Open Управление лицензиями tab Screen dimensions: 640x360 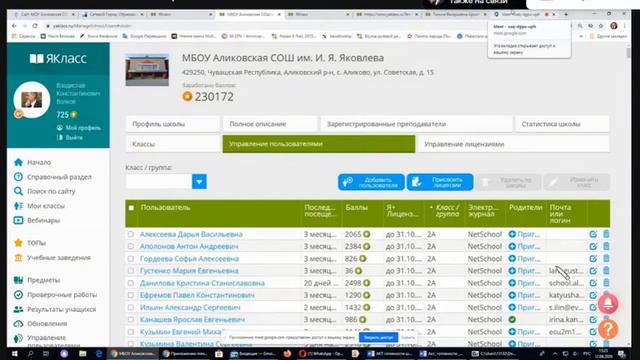pyautogui.click(x=514, y=144)
